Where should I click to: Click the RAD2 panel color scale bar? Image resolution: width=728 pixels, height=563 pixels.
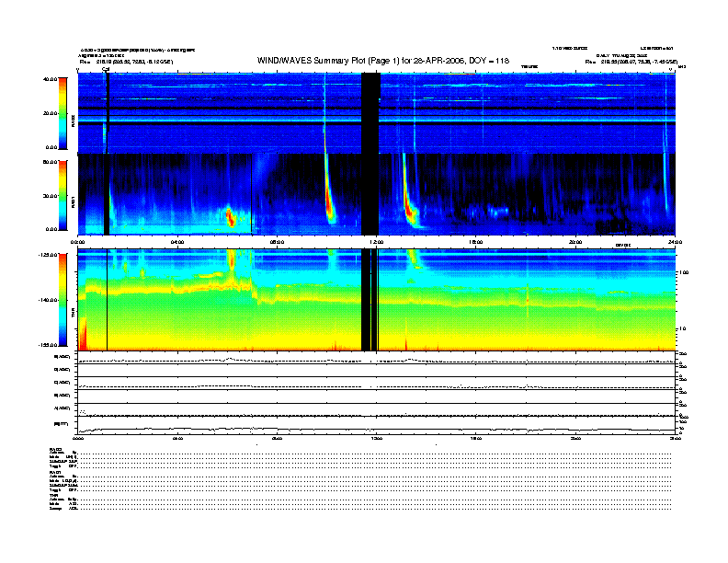[63, 113]
